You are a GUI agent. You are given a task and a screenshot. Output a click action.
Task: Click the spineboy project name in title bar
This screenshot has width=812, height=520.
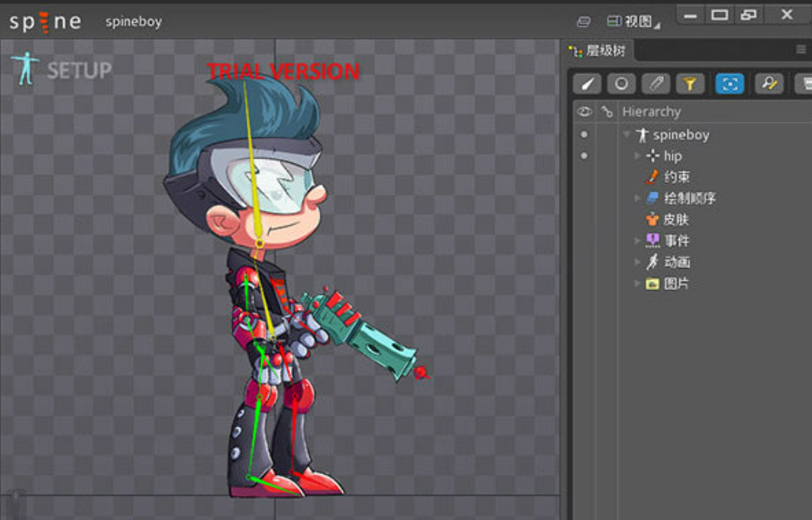134,21
